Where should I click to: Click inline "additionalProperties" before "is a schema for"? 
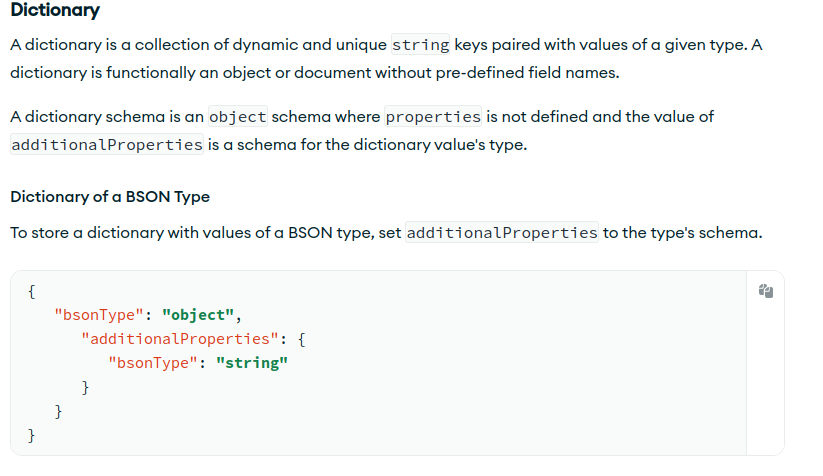coord(107,144)
